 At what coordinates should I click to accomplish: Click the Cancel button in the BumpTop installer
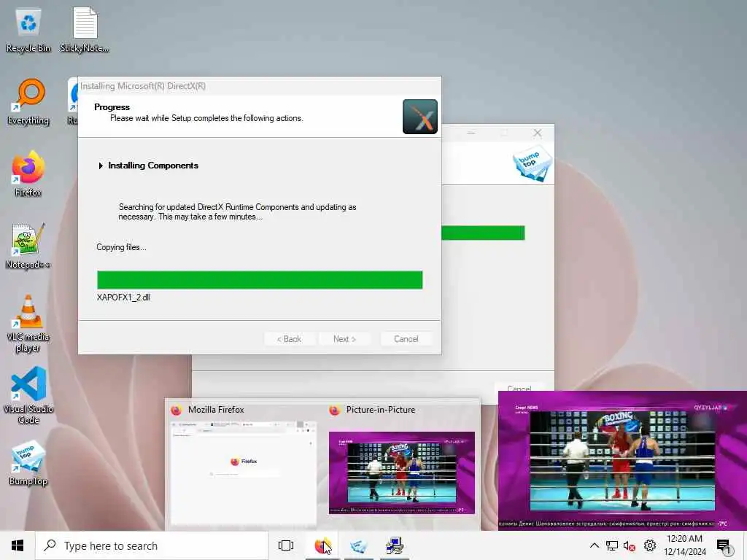click(x=519, y=387)
